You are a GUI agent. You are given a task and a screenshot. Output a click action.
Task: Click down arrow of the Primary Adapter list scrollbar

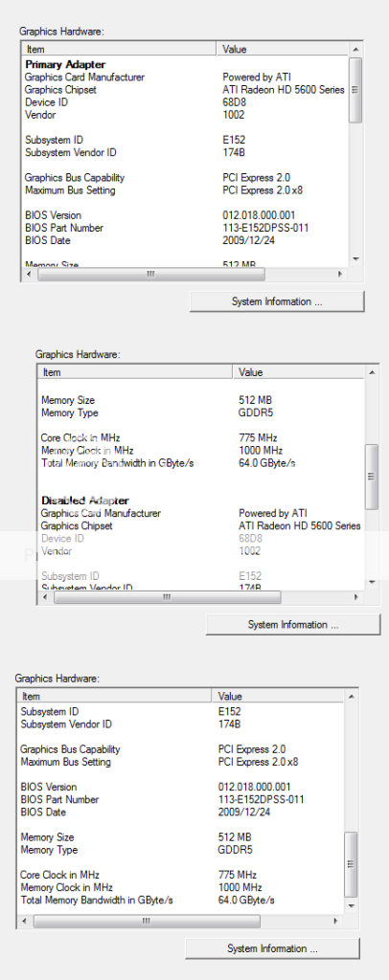click(355, 258)
